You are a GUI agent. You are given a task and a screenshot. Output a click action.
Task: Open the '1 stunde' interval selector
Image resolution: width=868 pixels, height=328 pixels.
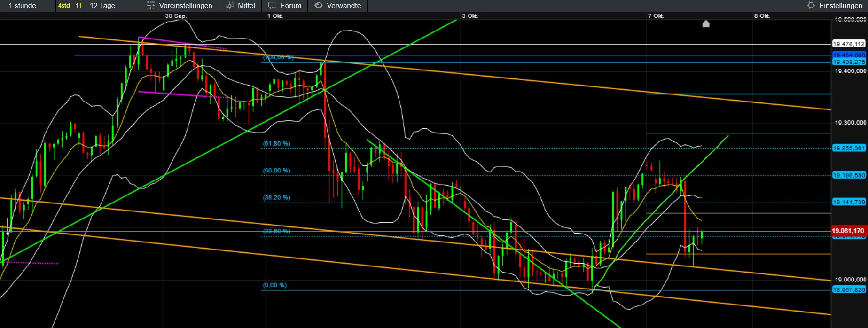(x=23, y=6)
